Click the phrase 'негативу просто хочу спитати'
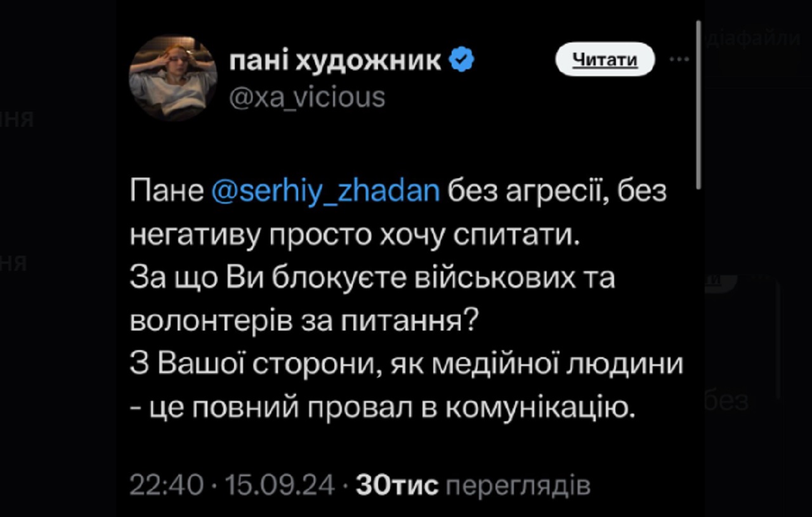Image resolution: width=812 pixels, height=517 pixels. click(355, 235)
